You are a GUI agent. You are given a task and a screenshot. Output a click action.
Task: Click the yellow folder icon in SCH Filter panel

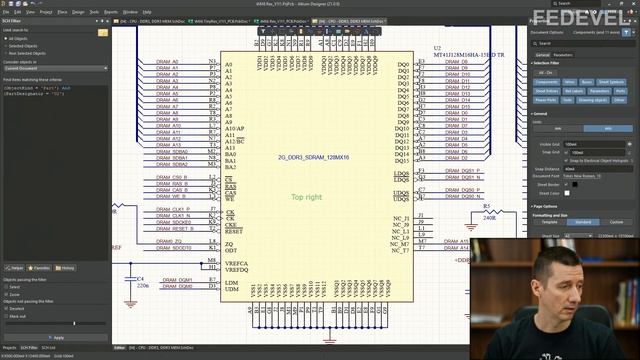point(103,33)
